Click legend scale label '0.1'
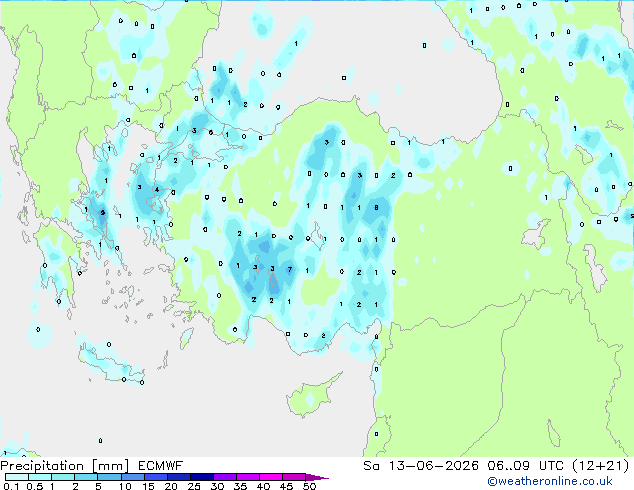 coord(12,486)
